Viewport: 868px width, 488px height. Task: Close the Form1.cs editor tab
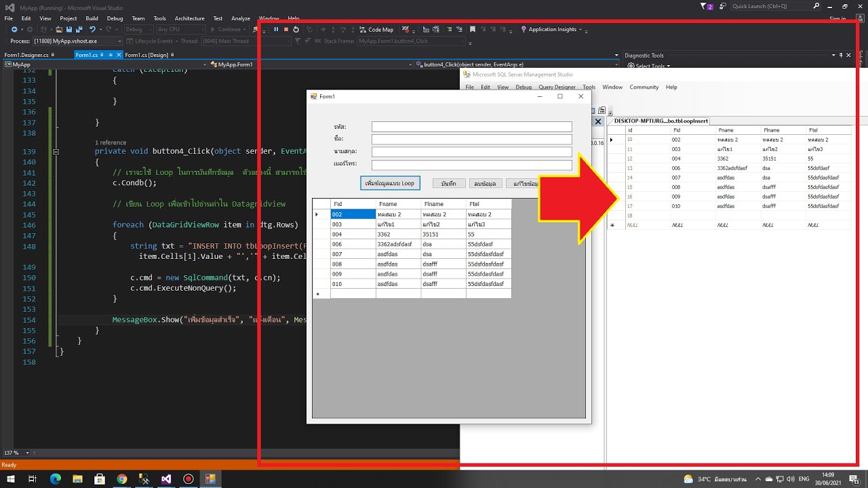coord(119,55)
